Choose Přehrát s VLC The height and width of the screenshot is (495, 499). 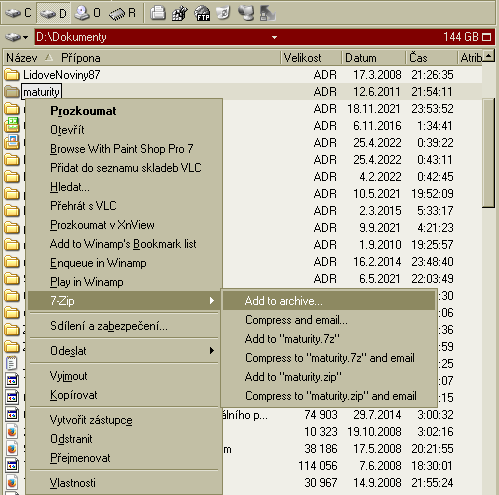tap(123, 206)
